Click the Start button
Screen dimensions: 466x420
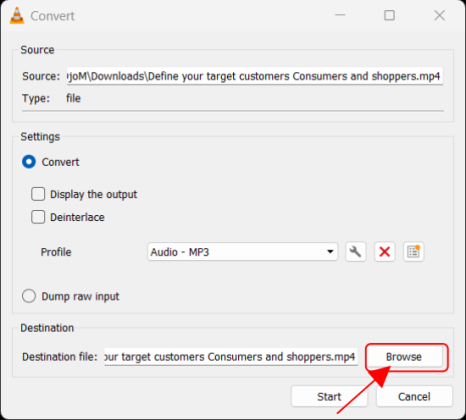pyautogui.click(x=329, y=396)
